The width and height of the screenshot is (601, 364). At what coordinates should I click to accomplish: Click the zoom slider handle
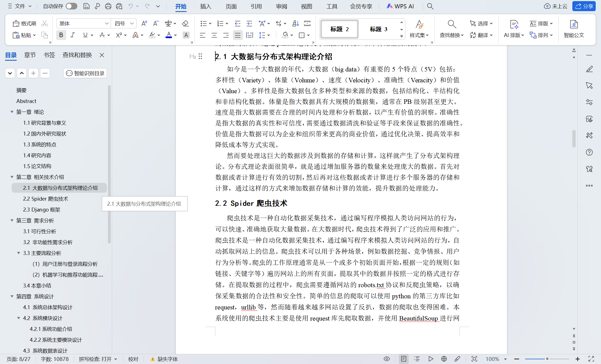tap(547, 359)
